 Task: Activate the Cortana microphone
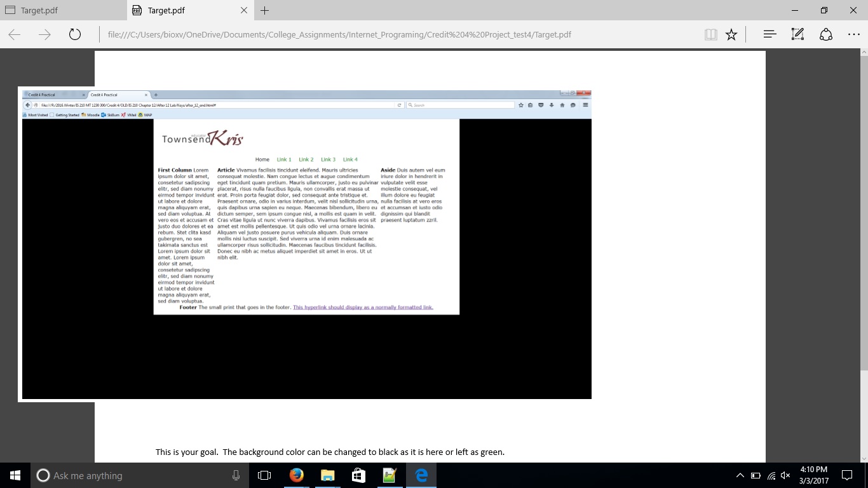[236, 475]
